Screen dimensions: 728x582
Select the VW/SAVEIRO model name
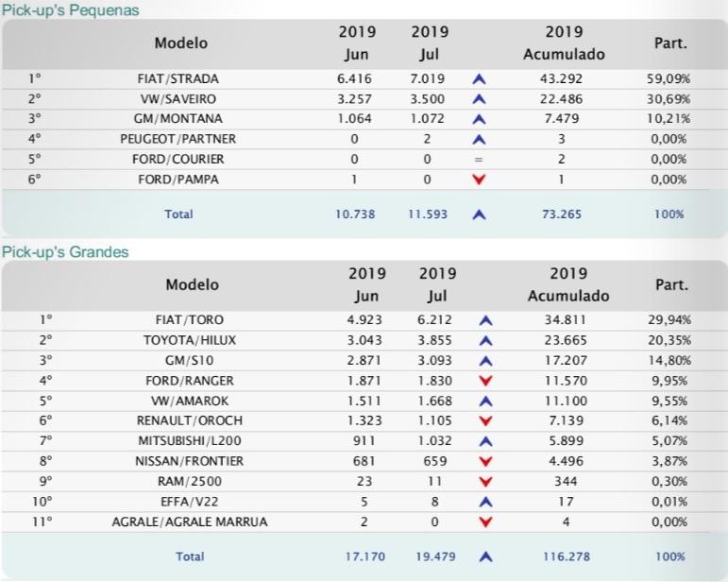178,99
